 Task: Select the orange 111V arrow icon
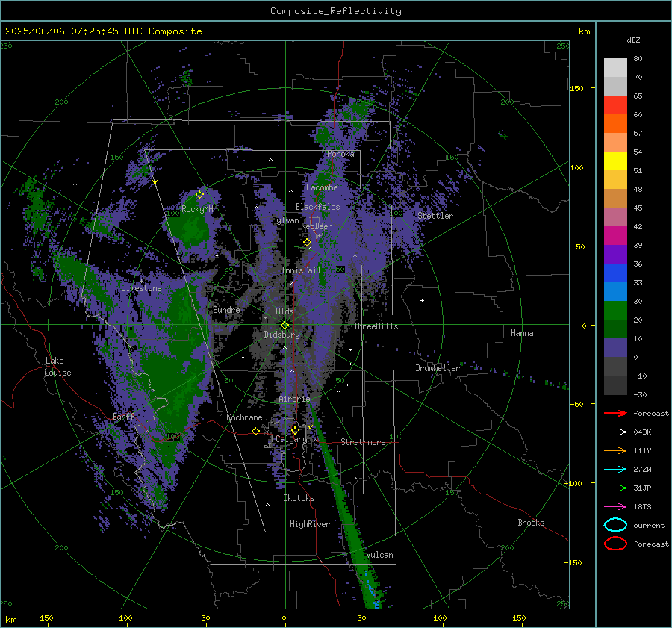pos(615,450)
